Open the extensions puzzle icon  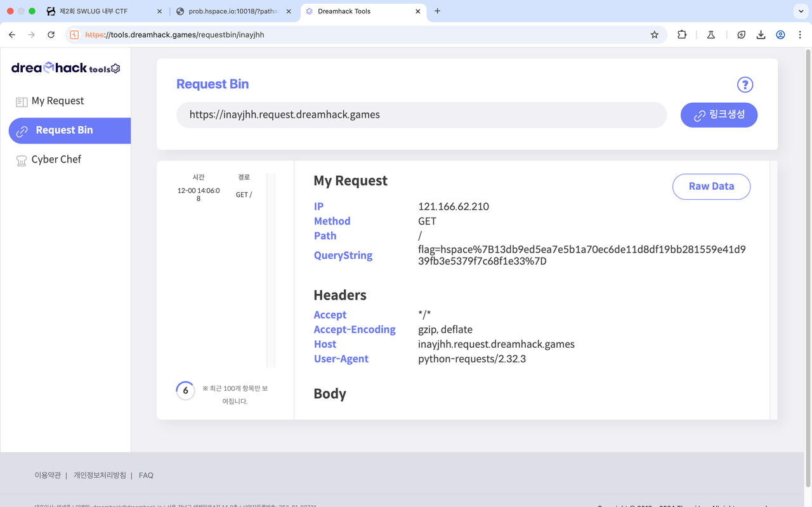[x=682, y=35]
